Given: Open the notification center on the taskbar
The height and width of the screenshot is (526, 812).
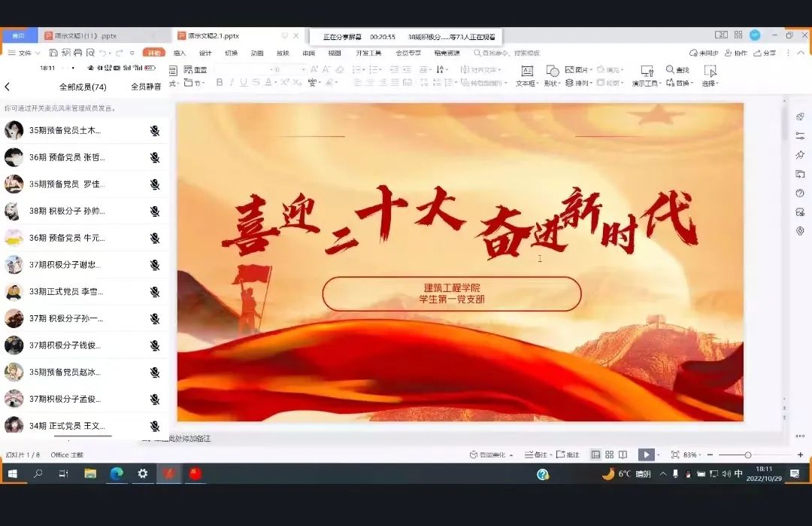Looking at the screenshot, I should pos(795,473).
